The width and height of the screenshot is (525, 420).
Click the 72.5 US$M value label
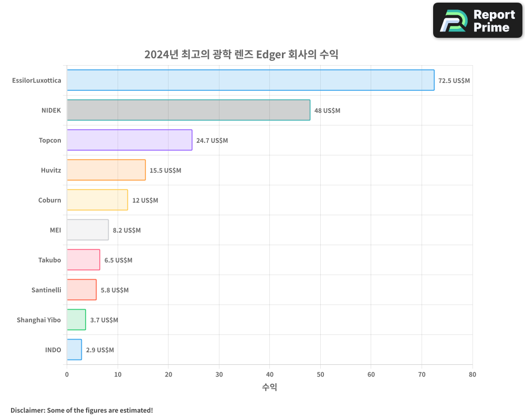[x=454, y=80]
